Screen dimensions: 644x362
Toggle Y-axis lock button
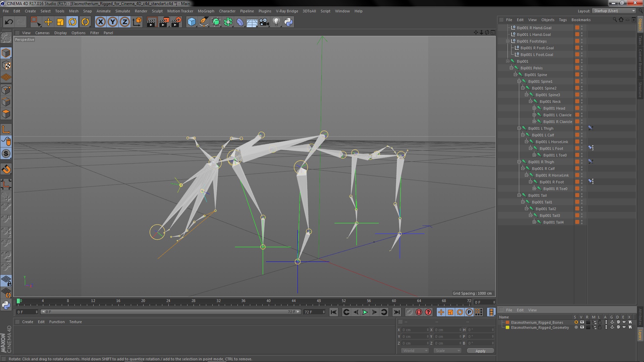point(113,22)
